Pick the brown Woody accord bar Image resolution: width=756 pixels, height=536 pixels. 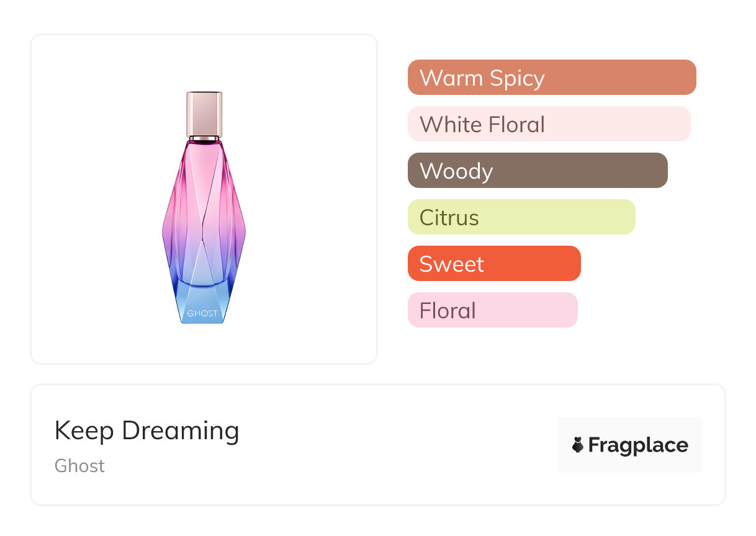537,171
